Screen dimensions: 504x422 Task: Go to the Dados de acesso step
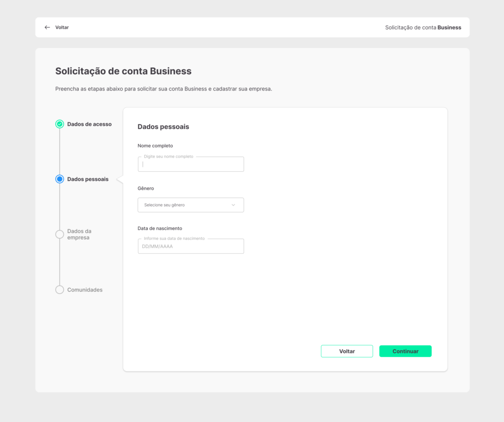[90, 124]
